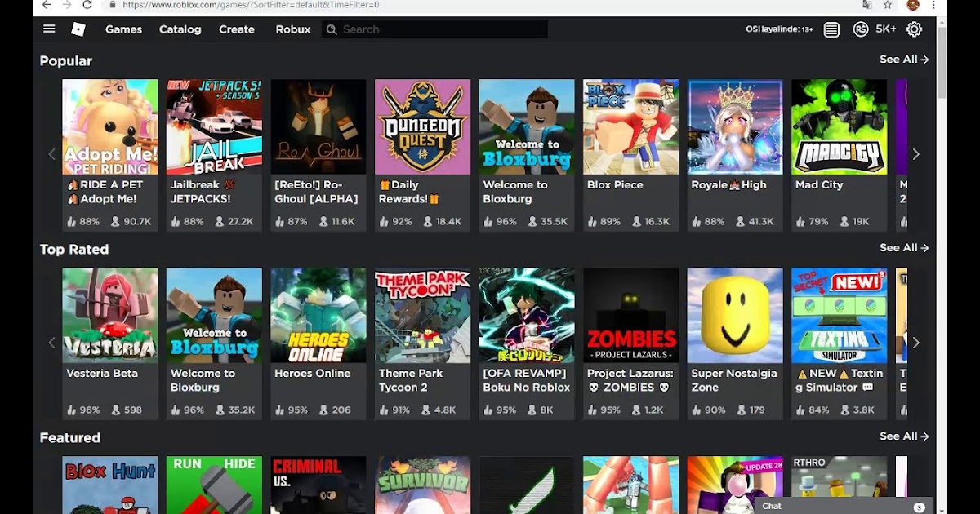Open the settings gear icon
980x514 pixels.
click(915, 29)
